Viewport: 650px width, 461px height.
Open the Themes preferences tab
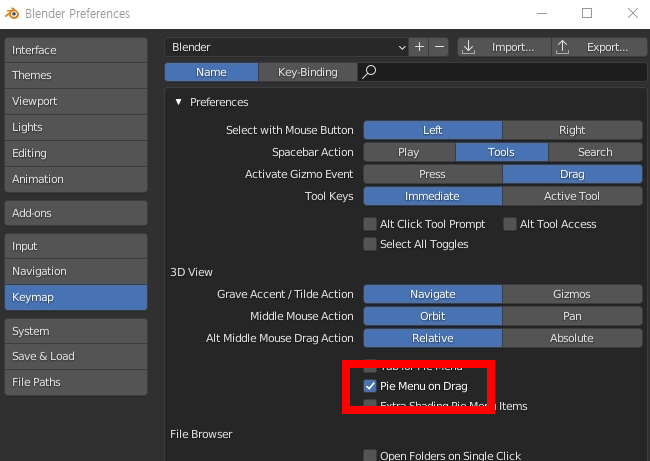[x=76, y=75]
